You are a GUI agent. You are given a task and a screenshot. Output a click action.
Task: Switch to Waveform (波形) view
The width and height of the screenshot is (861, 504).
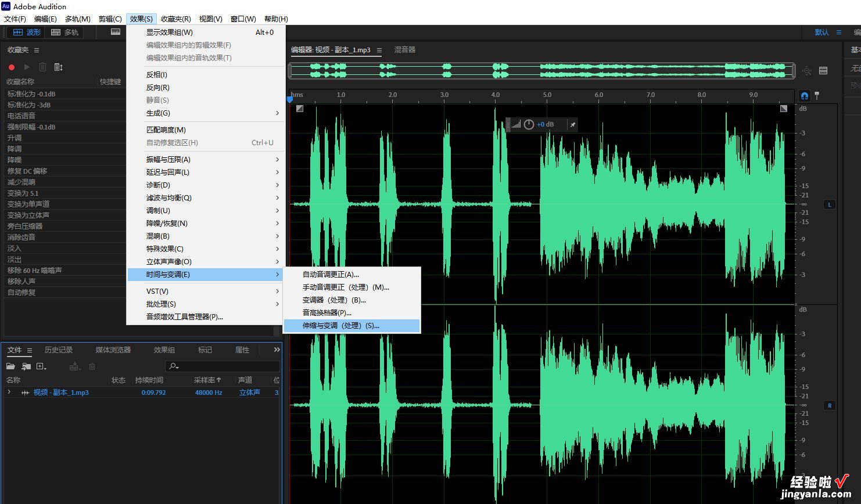pyautogui.click(x=27, y=32)
